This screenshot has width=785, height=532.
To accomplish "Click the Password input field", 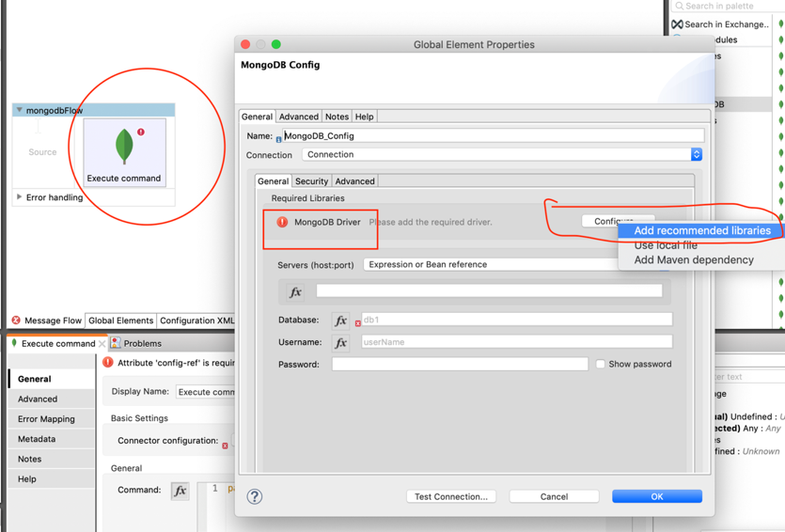I will (x=460, y=364).
